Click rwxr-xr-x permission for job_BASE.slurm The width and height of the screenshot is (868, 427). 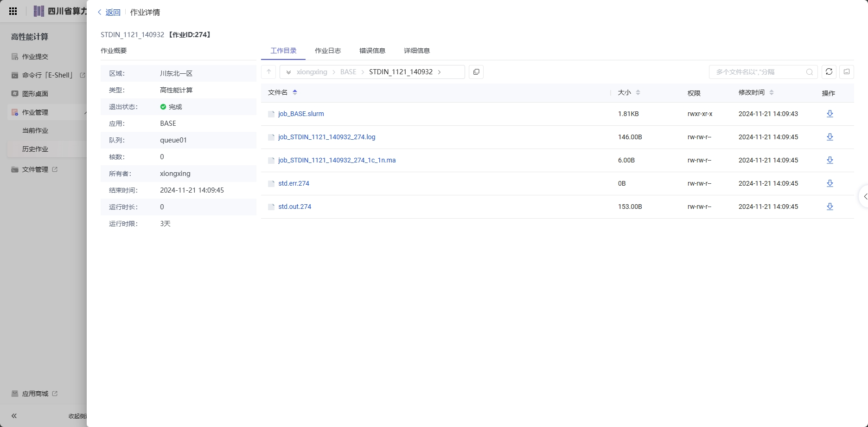click(x=700, y=114)
